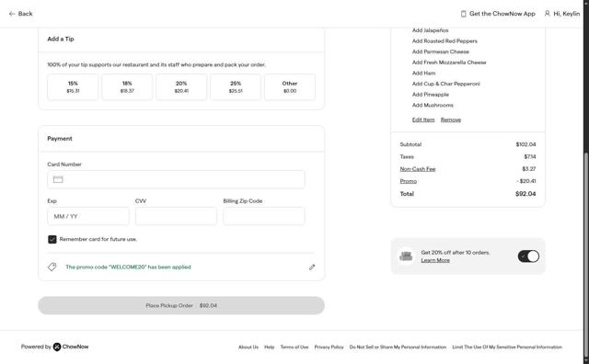Click the Taxes $7.14 amount
The image size is (589, 364).
click(530, 157)
